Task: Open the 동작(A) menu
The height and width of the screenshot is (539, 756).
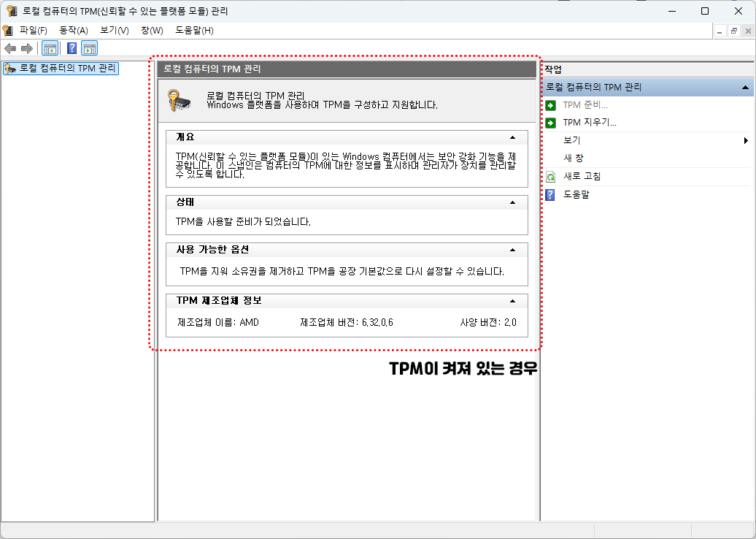Action: [73, 31]
